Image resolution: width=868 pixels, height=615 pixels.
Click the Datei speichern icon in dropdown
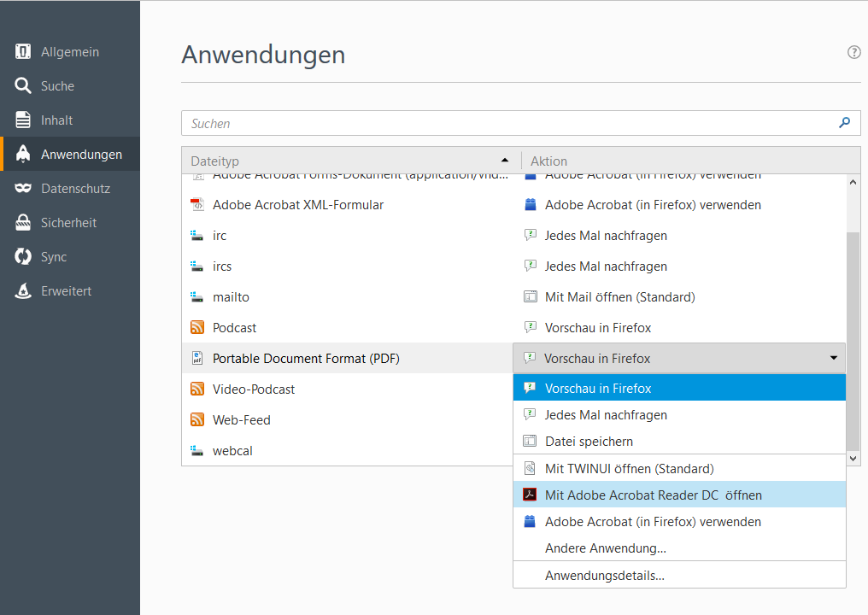tap(530, 442)
